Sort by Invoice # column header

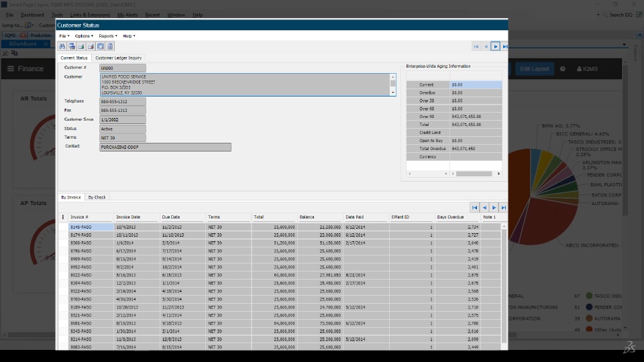[91, 217]
